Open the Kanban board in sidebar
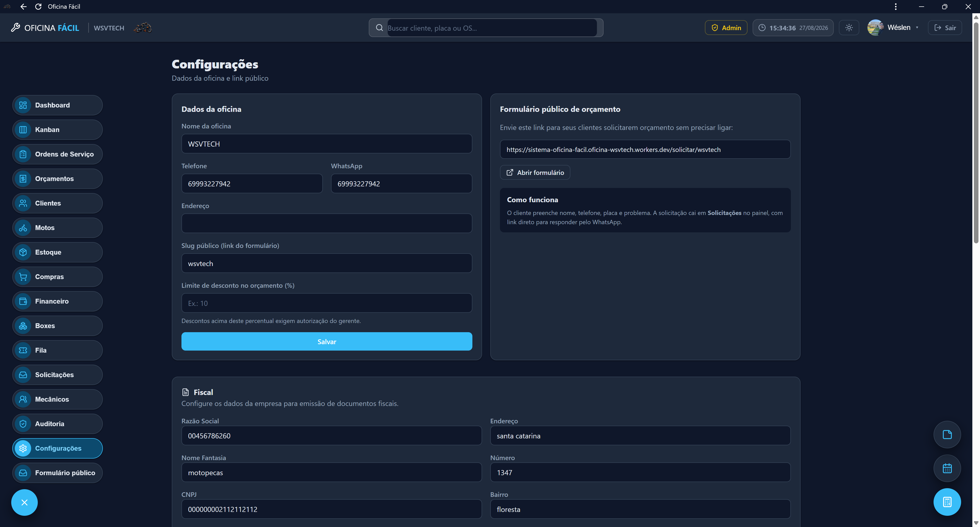The image size is (980, 527). click(57, 130)
